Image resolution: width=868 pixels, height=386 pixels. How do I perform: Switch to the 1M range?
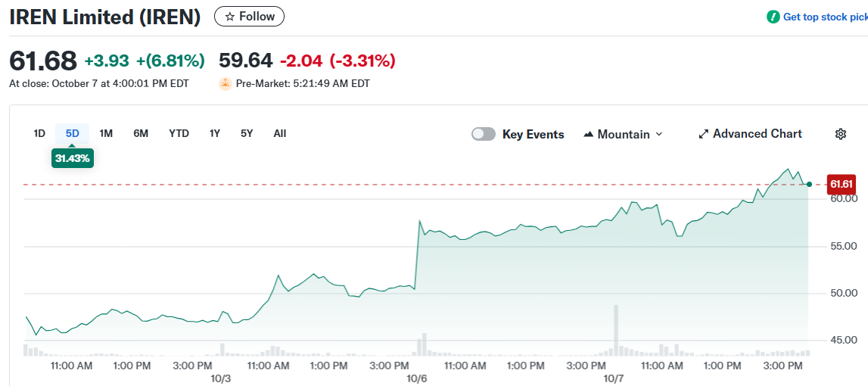click(x=106, y=134)
